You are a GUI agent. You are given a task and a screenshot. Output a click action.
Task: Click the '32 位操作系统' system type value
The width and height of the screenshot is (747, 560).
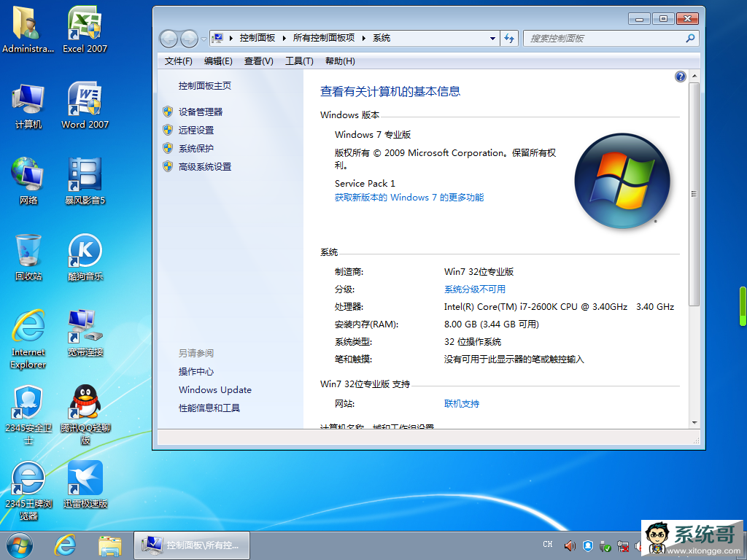pyautogui.click(x=473, y=342)
